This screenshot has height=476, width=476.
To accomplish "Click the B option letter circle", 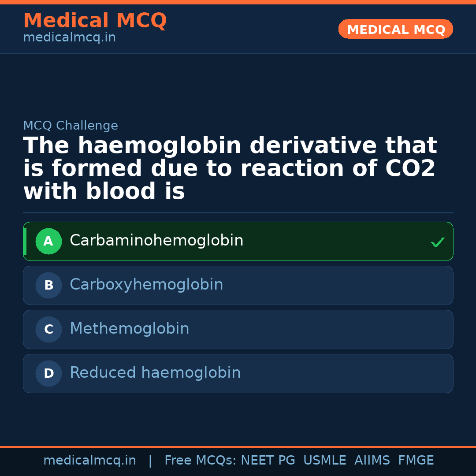I will [48, 285].
